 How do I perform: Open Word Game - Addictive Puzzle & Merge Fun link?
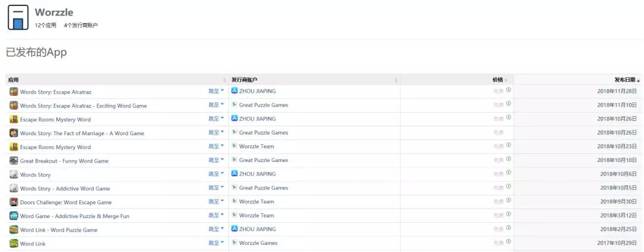[75, 216]
